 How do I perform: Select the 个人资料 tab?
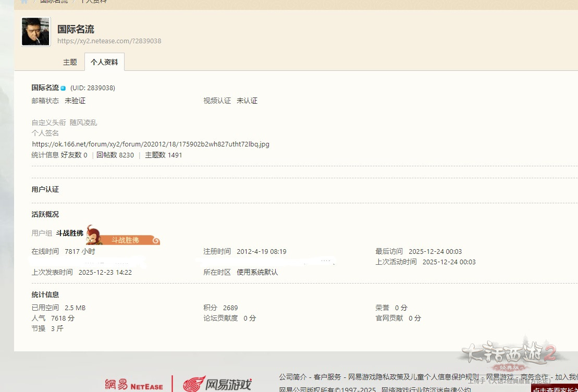(104, 62)
